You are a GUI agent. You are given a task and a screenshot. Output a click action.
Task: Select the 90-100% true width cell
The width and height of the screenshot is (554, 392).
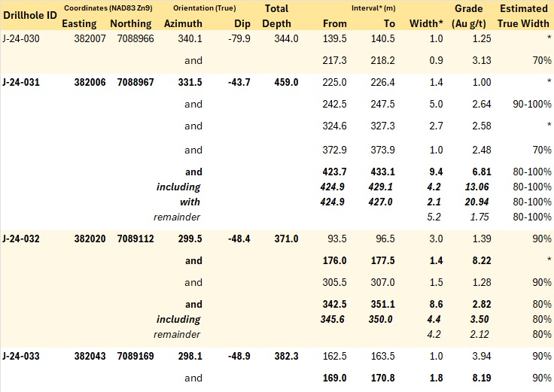pos(532,104)
